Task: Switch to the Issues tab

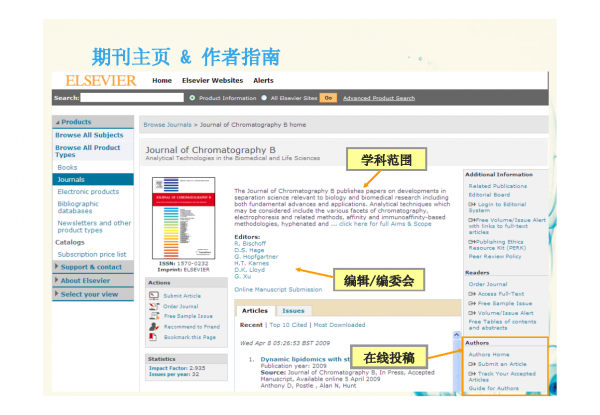Action: 293,311
